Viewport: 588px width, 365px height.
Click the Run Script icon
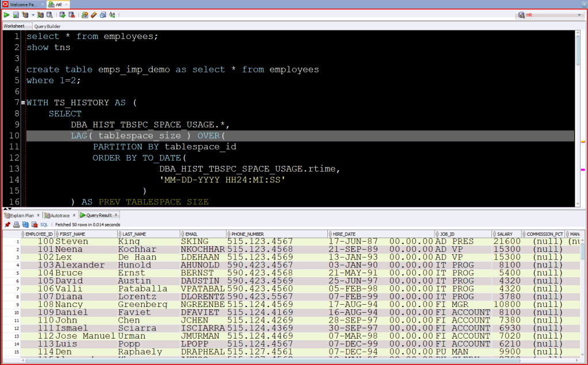click(x=16, y=15)
